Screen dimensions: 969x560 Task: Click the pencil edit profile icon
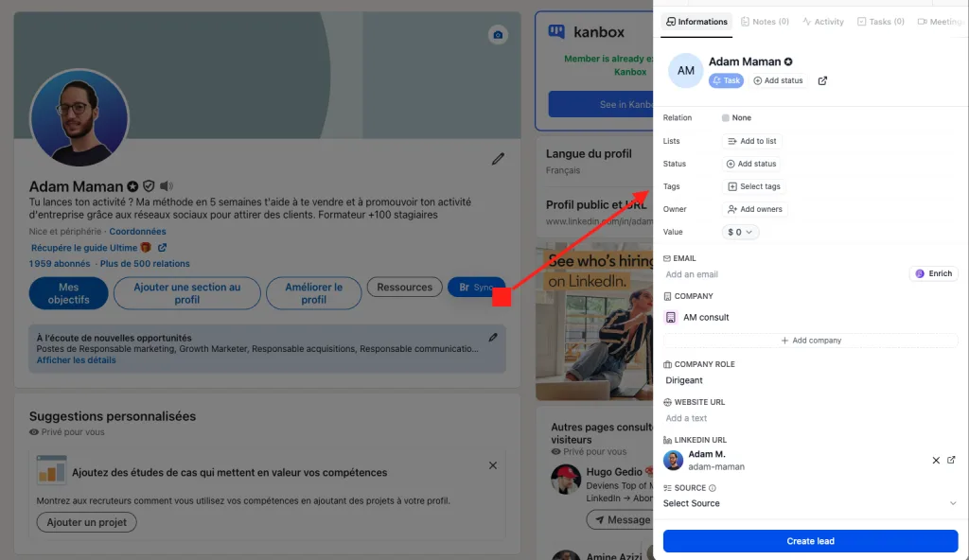498,159
